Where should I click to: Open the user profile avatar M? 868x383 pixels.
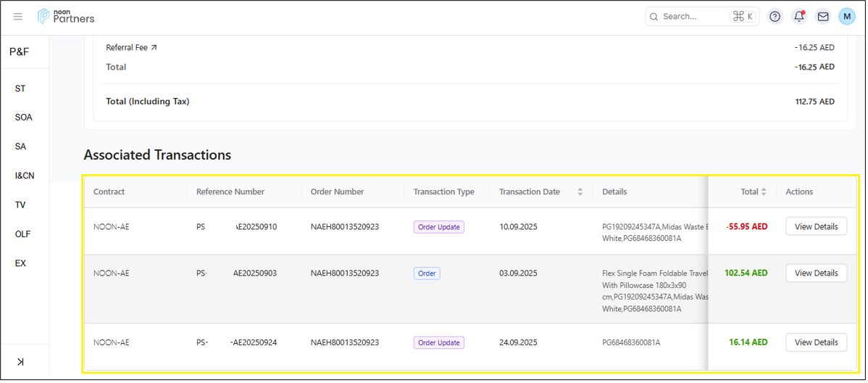846,17
